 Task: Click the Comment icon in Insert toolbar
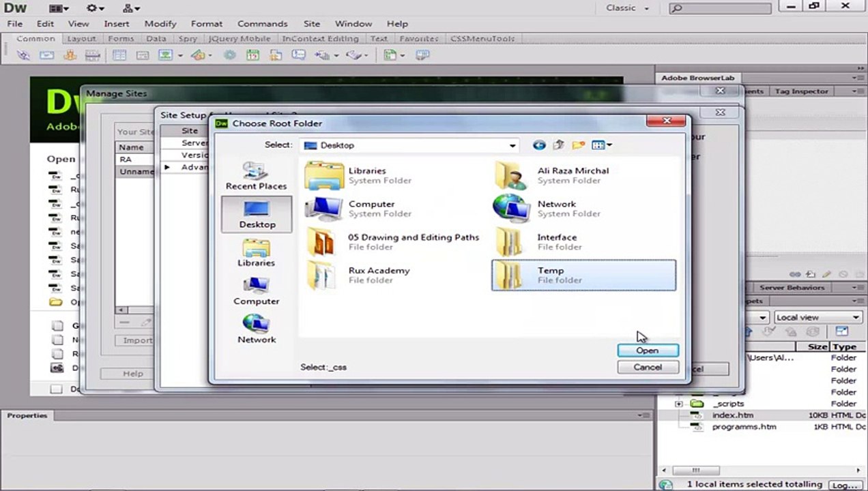pos(298,55)
